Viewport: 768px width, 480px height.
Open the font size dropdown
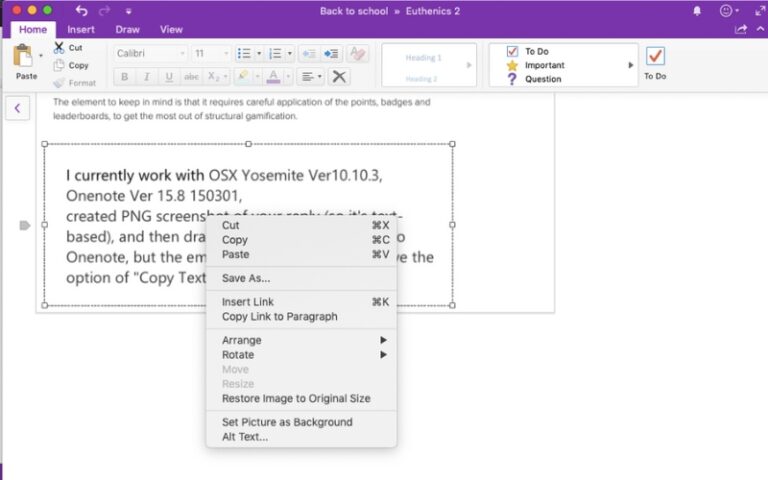211,54
